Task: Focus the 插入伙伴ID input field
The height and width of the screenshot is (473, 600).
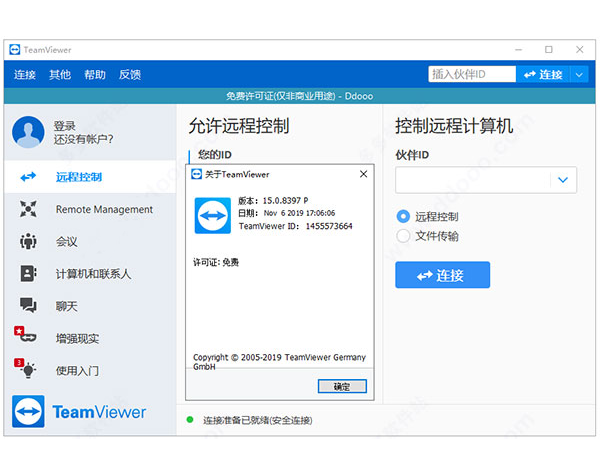Action: [472, 74]
